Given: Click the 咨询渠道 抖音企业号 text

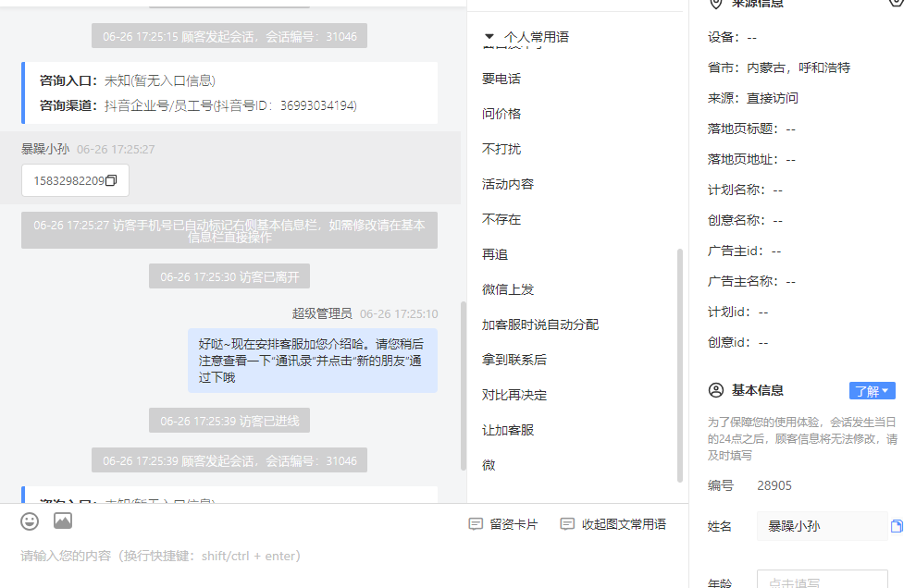Looking at the screenshot, I should coord(198,105).
